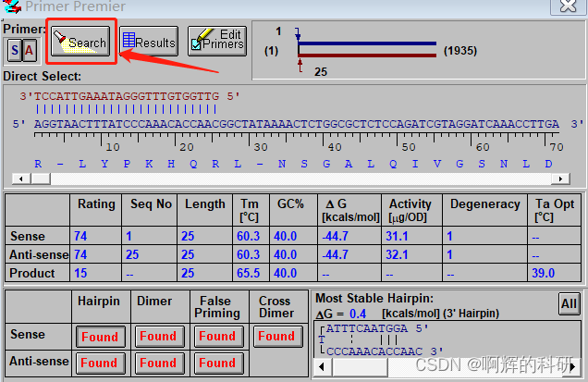The height and width of the screenshot is (382, 588).
Task: Open Anti-sense Hairpin Found button
Action: point(100,364)
